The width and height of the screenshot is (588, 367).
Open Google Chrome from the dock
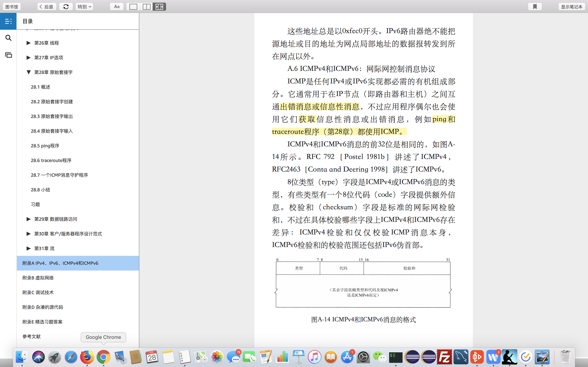click(x=103, y=357)
